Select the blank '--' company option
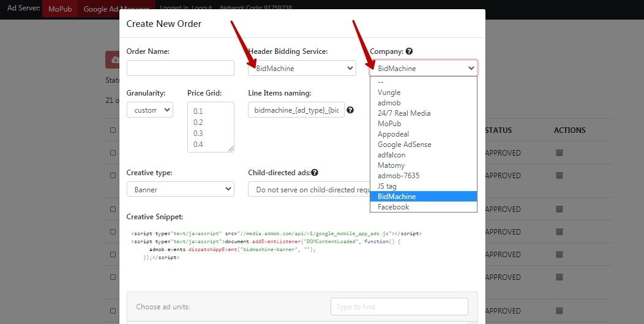Screen dimensions: 644x324 [x=424, y=82]
